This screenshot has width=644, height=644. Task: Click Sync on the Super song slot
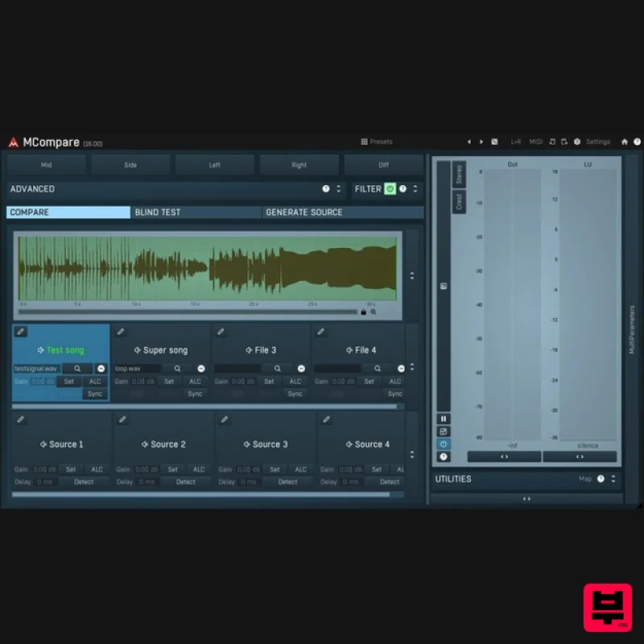click(x=195, y=394)
